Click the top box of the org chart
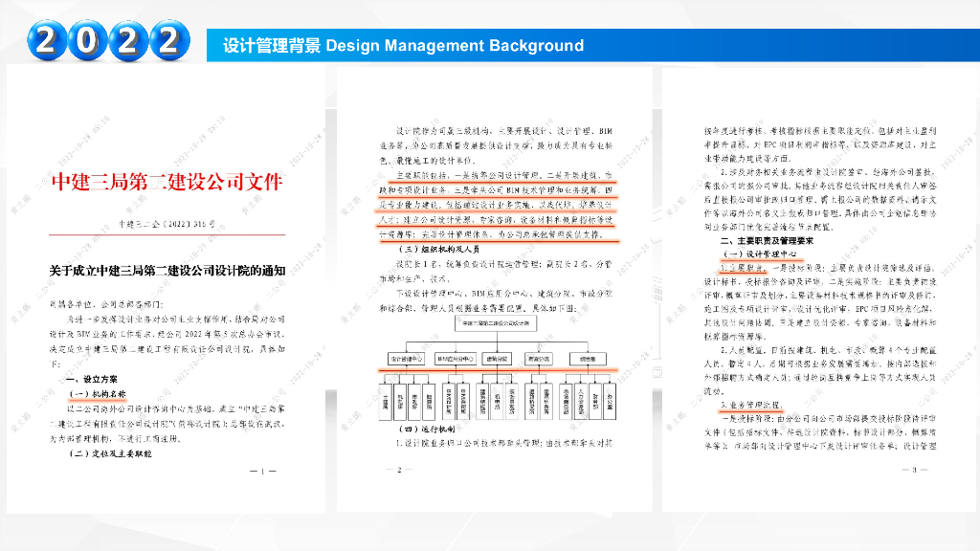Screen dimensions: 980x551 coord(496,323)
